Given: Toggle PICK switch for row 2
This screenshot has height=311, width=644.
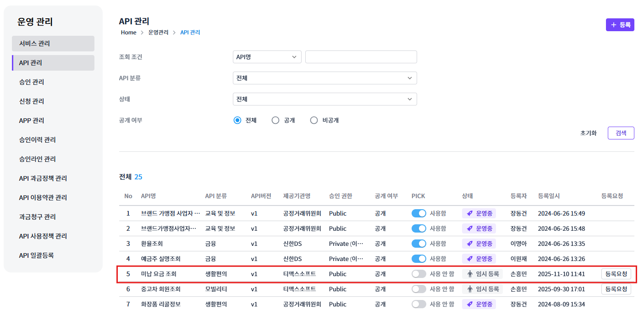Looking at the screenshot, I should tap(419, 228).
